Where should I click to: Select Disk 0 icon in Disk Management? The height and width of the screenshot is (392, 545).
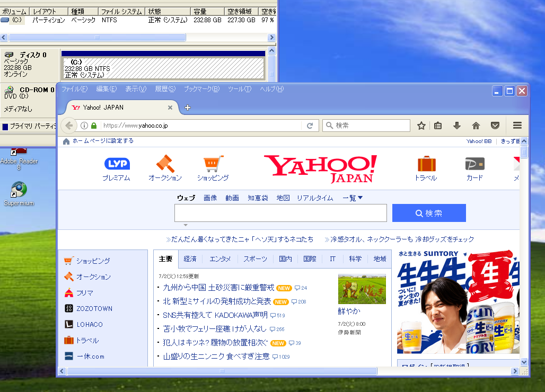click(9, 55)
